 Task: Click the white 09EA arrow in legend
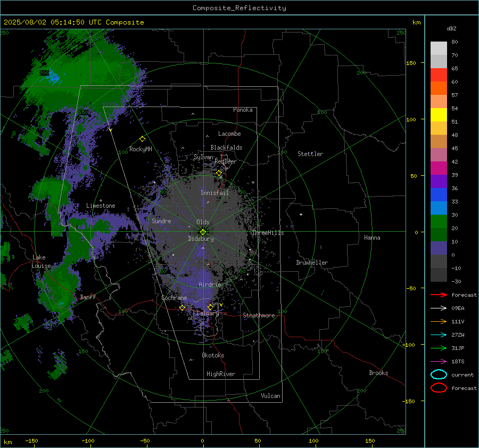point(439,308)
